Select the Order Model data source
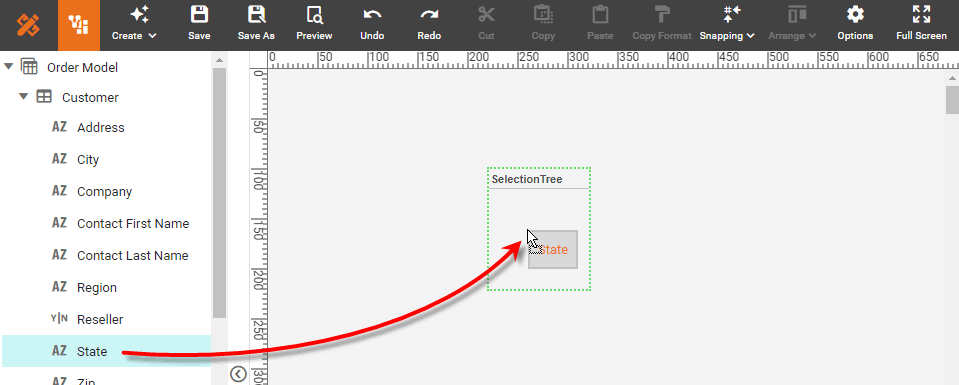Screen dimensions: 959x385 [x=83, y=67]
